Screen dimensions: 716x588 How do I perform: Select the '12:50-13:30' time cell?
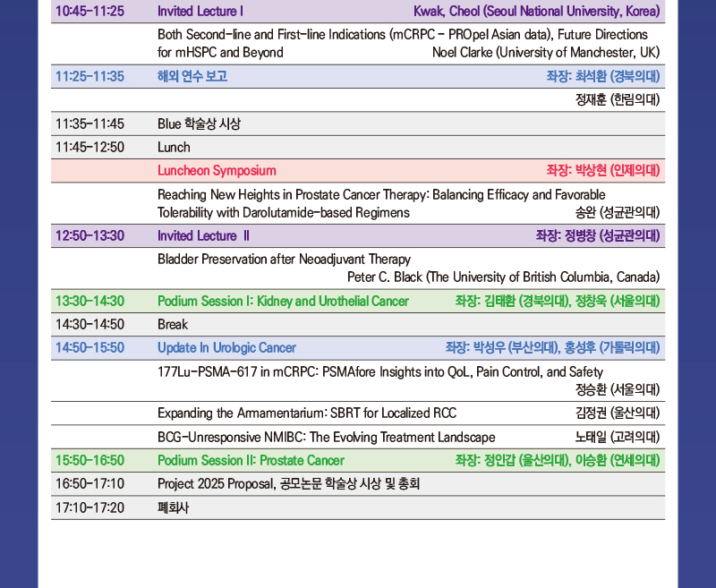[89, 236]
